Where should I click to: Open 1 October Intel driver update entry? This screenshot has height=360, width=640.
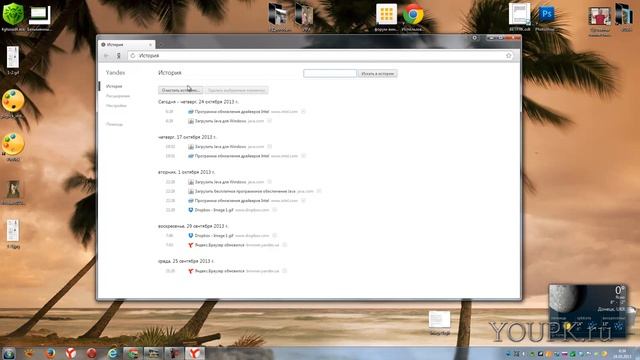[232, 200]
